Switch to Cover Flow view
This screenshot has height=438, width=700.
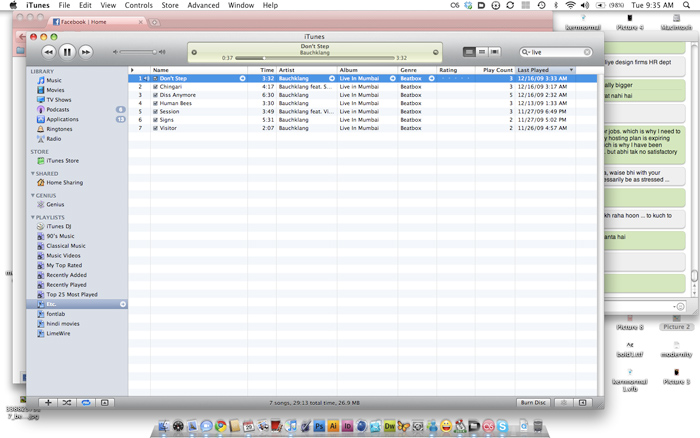[494, 52]
